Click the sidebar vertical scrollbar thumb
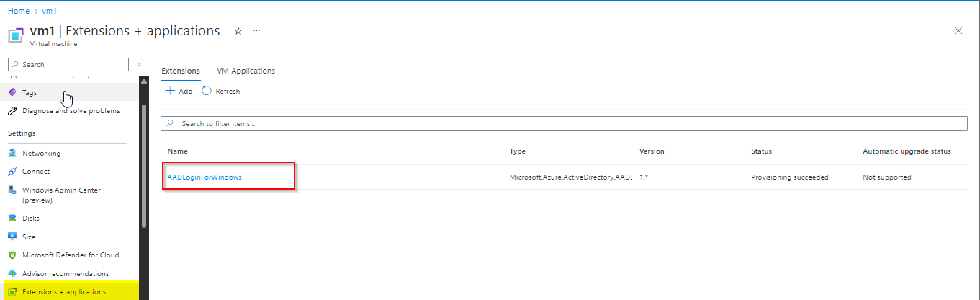 (143, 166)
